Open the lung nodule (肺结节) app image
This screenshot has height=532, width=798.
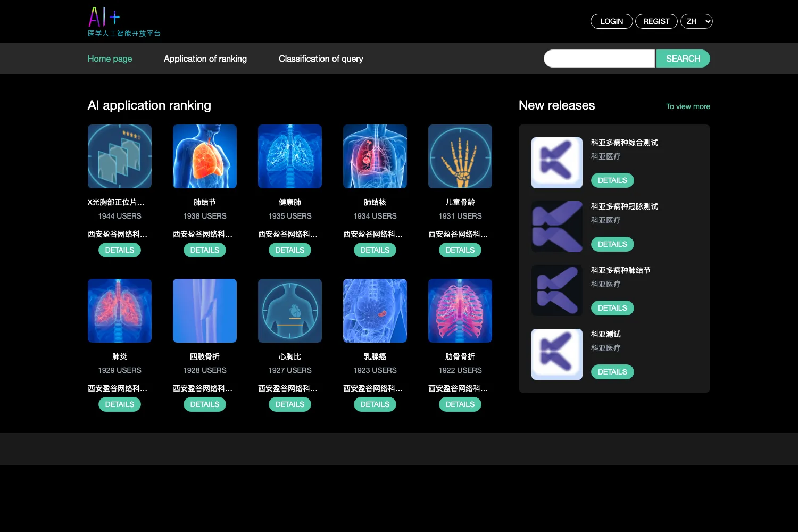click(x=205, y=156)
